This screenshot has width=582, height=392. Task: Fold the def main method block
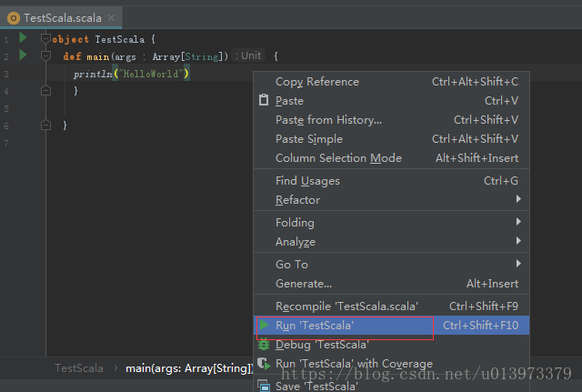(44, 56)
